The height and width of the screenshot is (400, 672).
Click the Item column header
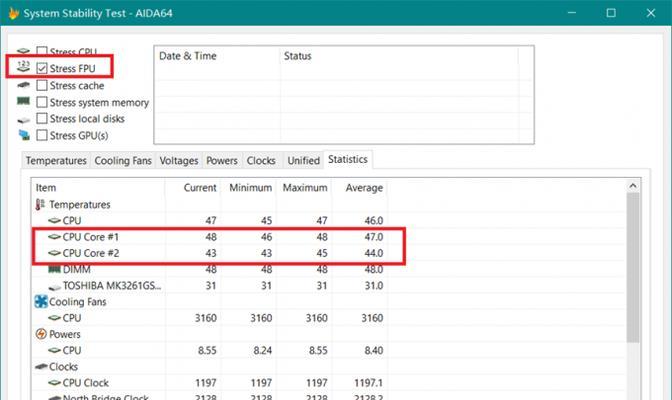(x=98, y=188)
